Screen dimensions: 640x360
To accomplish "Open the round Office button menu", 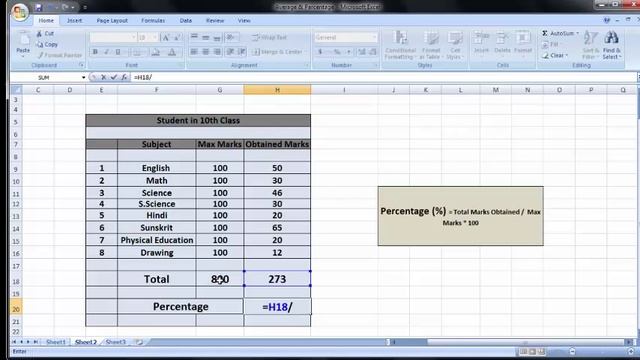I will point(20,11).
